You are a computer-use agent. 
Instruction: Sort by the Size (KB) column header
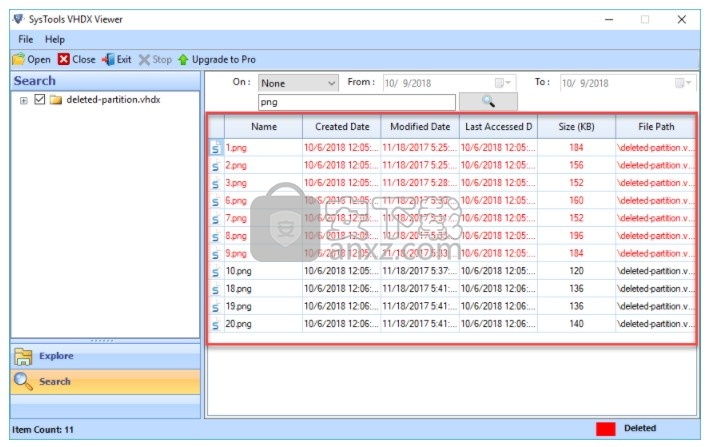point(576,127)
